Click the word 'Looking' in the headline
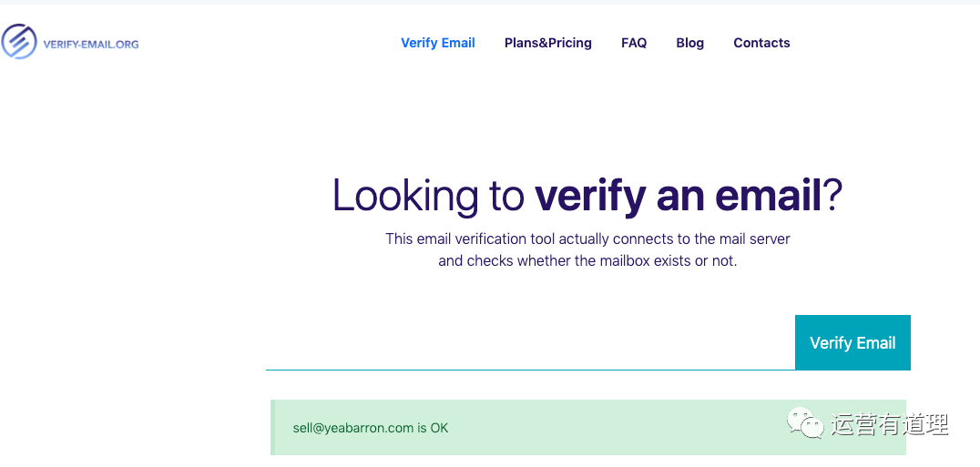 [x=404, y=197]
